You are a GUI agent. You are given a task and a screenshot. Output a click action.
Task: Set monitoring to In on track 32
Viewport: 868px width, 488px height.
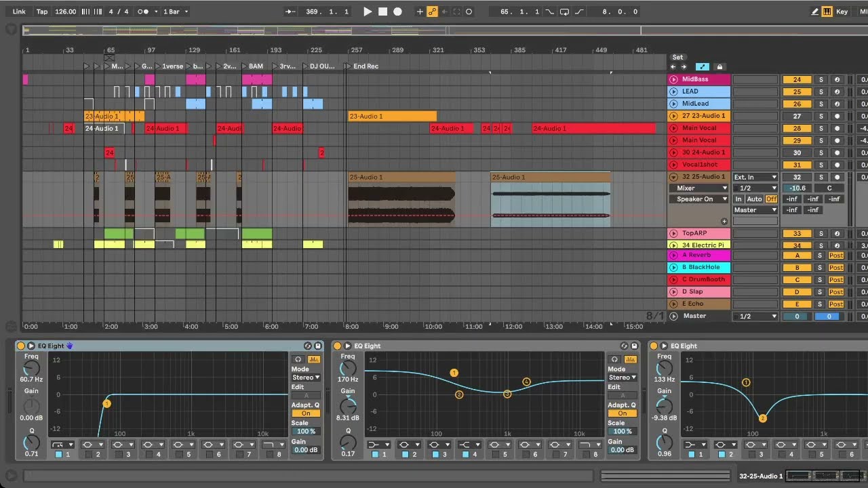(738, 199)
